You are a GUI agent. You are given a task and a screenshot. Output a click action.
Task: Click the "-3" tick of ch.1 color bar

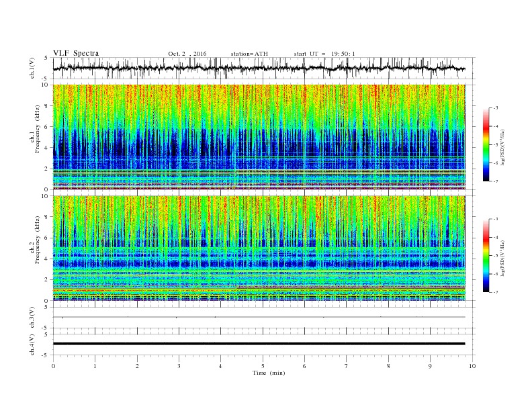496,108
